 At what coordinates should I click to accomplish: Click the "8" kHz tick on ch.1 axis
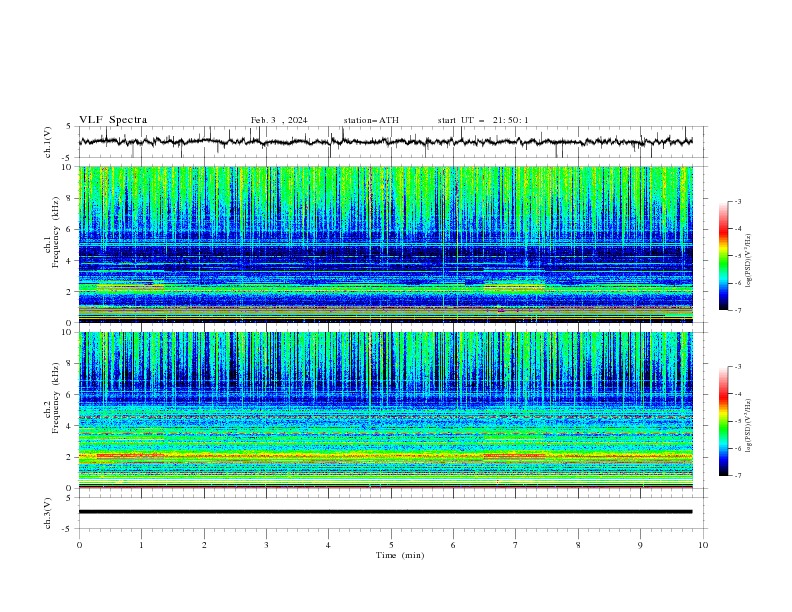70,198
